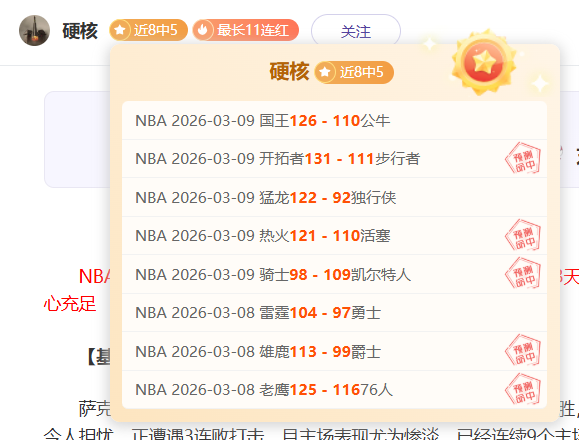
Task: Open the 硬核 author name at top
Action: pyautogui.click(x=80, y=31)
